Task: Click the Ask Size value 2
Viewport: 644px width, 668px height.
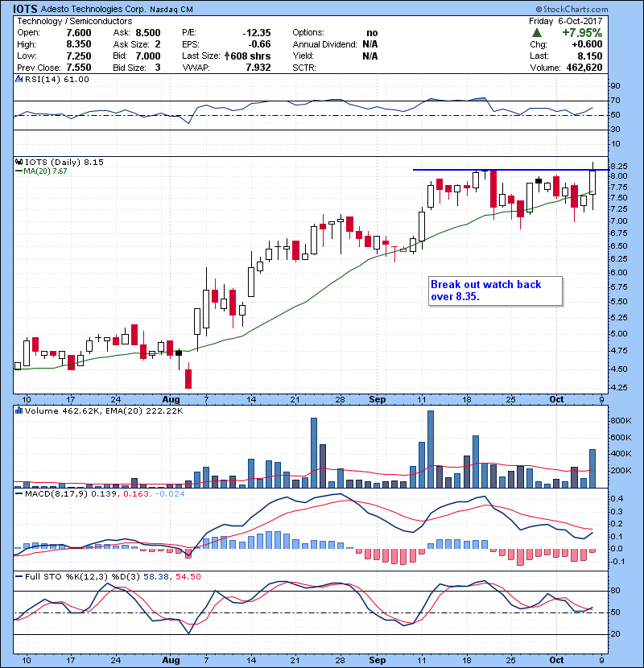Action: point(158,44)
